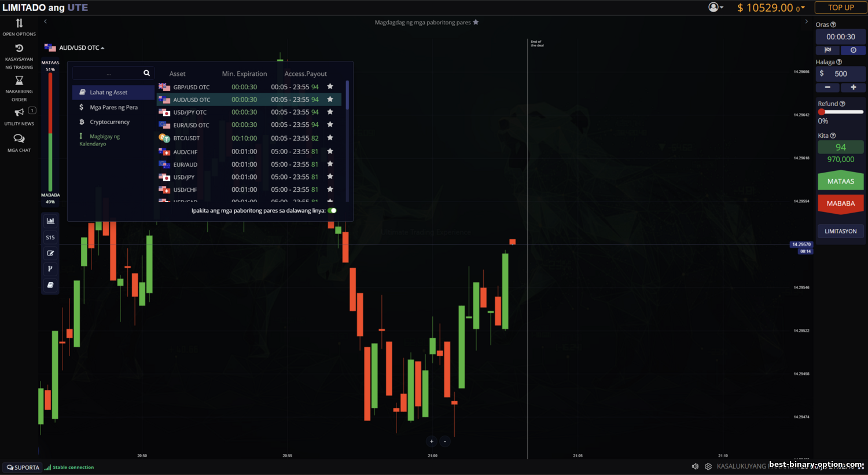Toggle favorite pairs two-line display switch

click(x=332, y=211)
